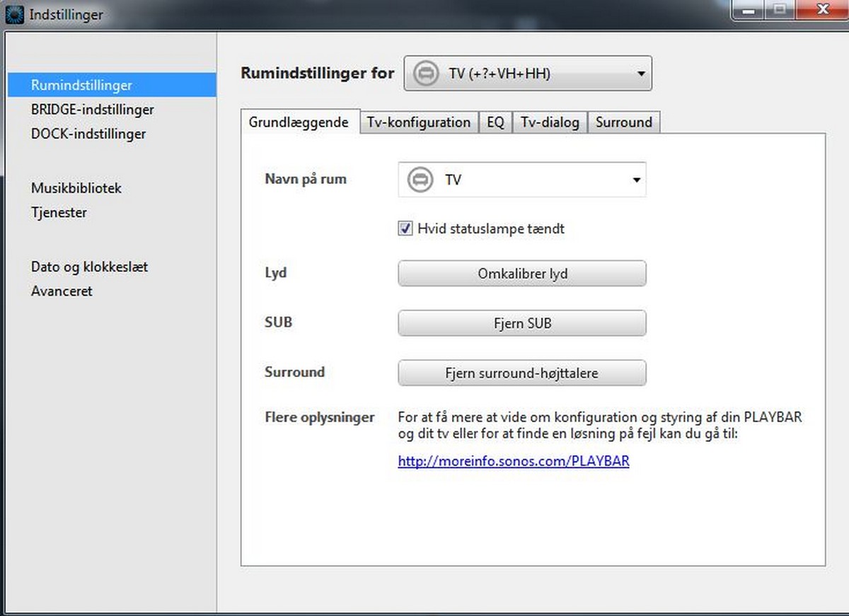This screenshot has width=849, height=616.
Task: Click the room icon beside TV name
Action: (420, 180)
